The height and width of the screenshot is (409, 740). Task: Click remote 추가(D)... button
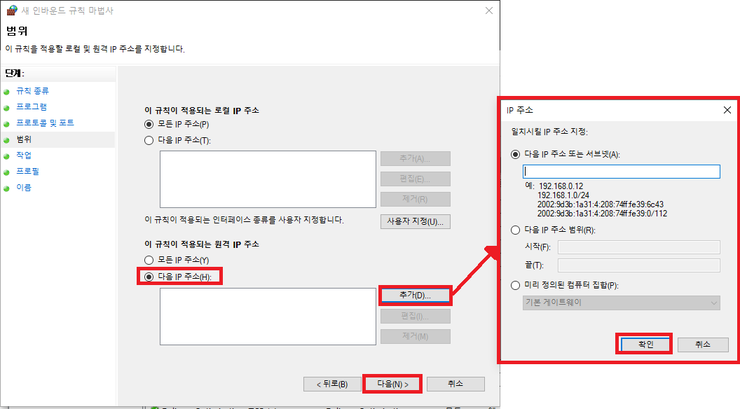coord(415,296)
